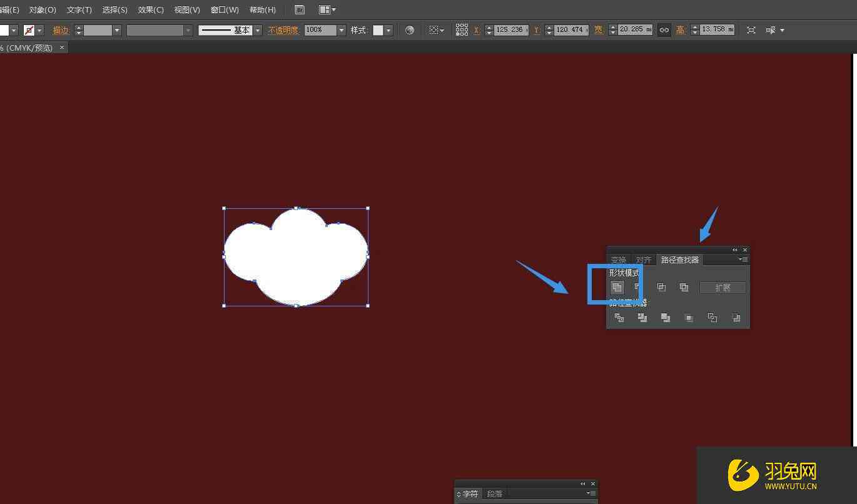This screenshot has width=857, height=504.
Task: Switch to the 对齐 panel tab
Action: pos(643,260)
